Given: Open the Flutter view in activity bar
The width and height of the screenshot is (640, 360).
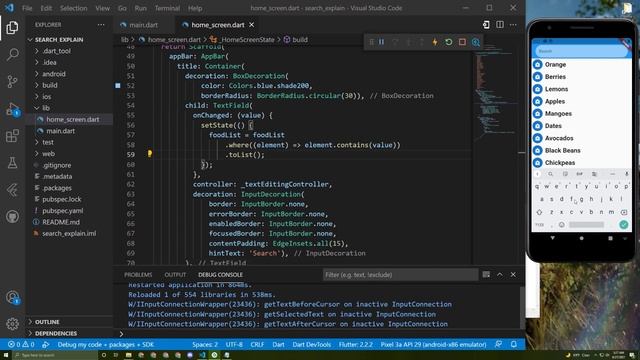Looking at the screenshot, I should (12, 190).
